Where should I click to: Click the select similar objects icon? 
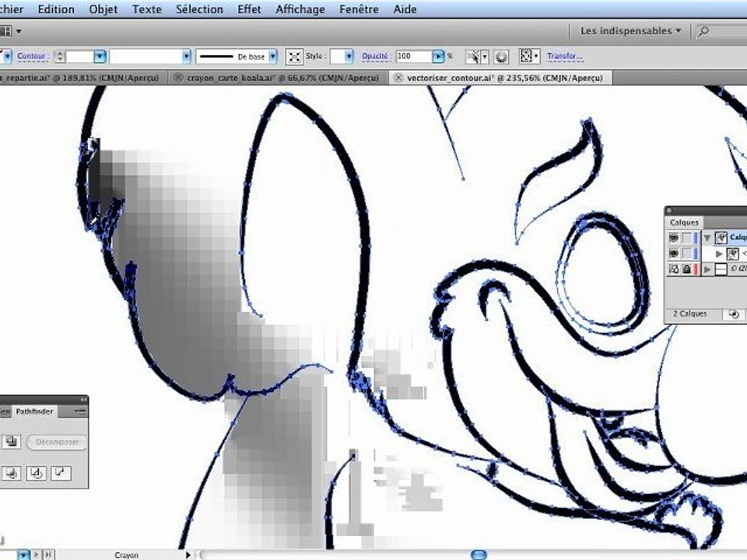coord(472,57)
